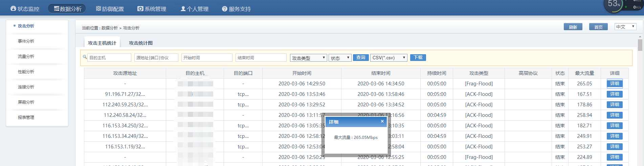Open the 个人管理 top menu

click(x=195, y=9)
